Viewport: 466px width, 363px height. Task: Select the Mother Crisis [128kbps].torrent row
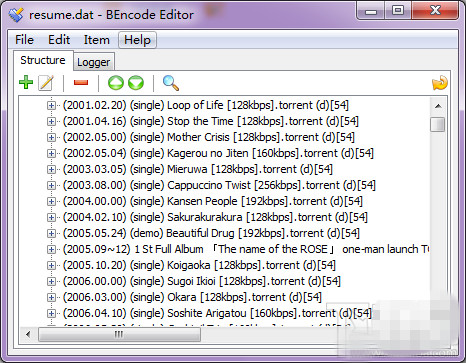(x=209, y=137)
